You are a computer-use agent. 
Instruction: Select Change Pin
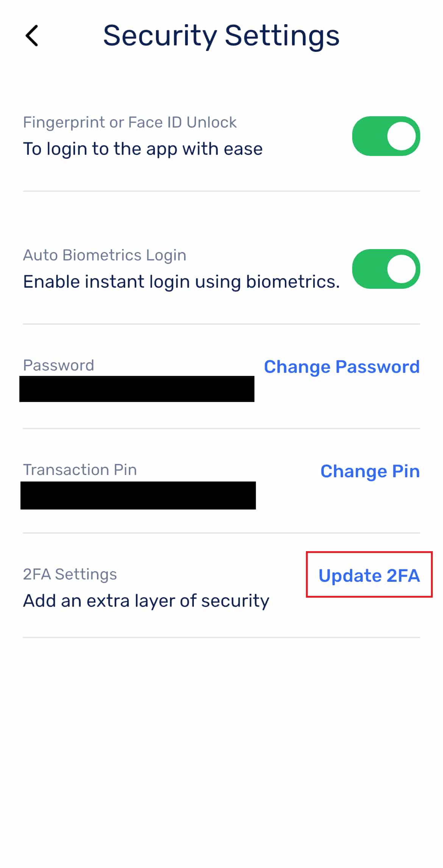[370, 471]
